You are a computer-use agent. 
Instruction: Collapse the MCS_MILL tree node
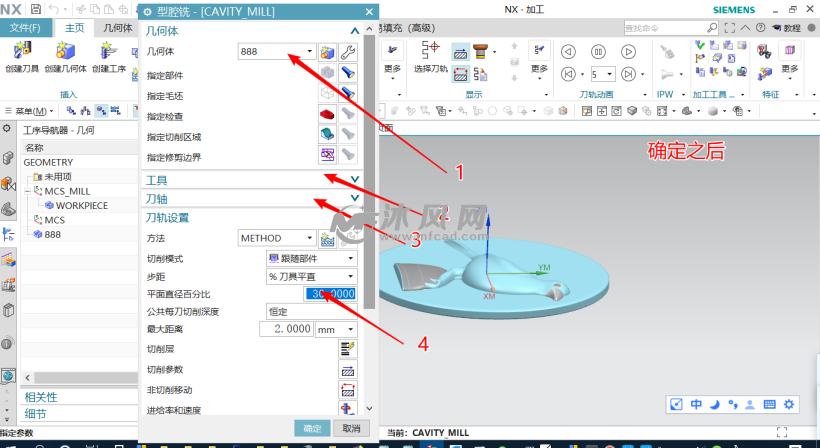tap(28, 191)
